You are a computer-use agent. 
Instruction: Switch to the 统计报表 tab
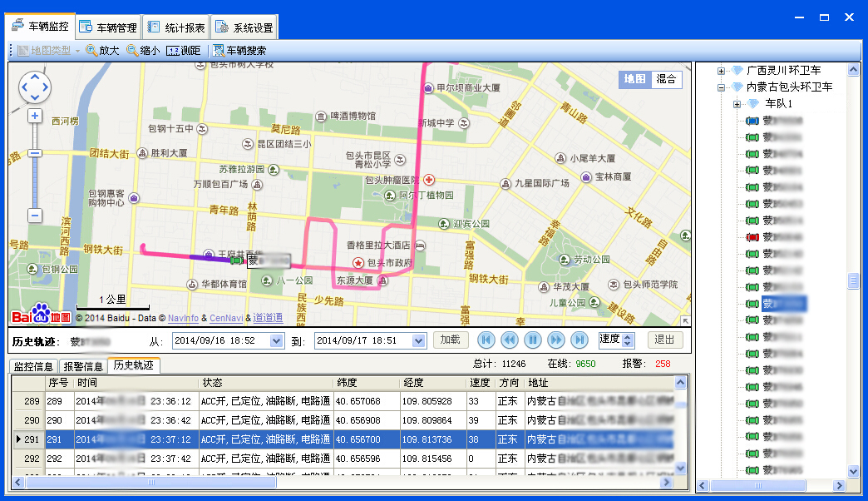[x=175, y=27]
